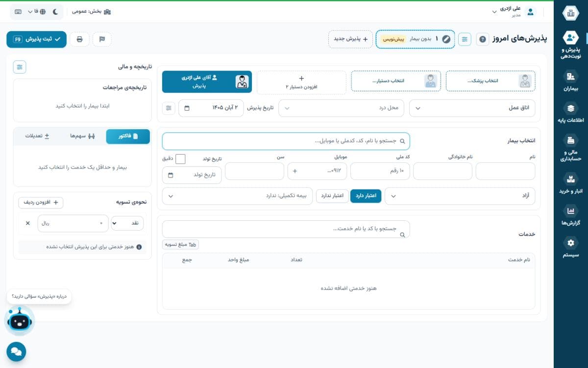Click the نام first name field
588x368 pixels.
[x=506, y=171]
